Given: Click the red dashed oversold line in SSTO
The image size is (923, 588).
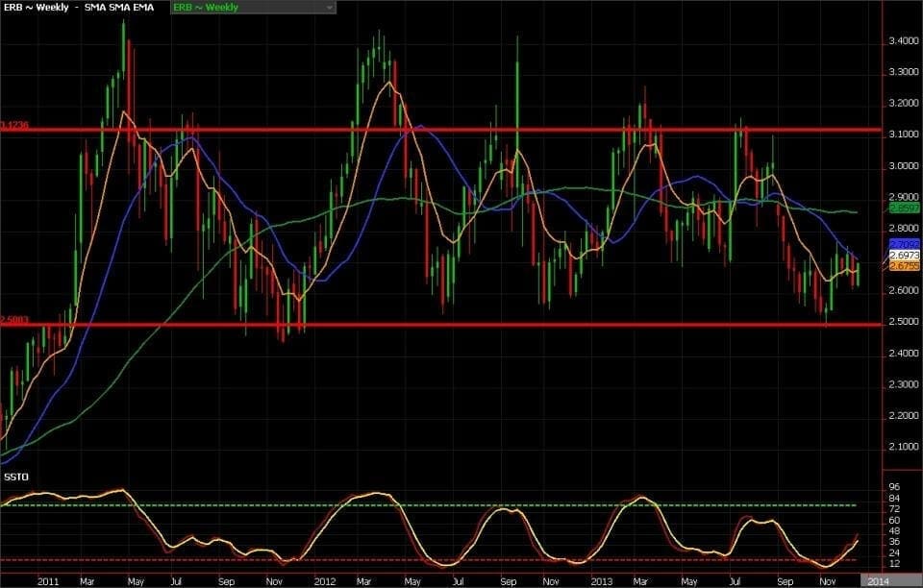Looking at the screenshot, I should pyautogui.click(x=481, y=559).
